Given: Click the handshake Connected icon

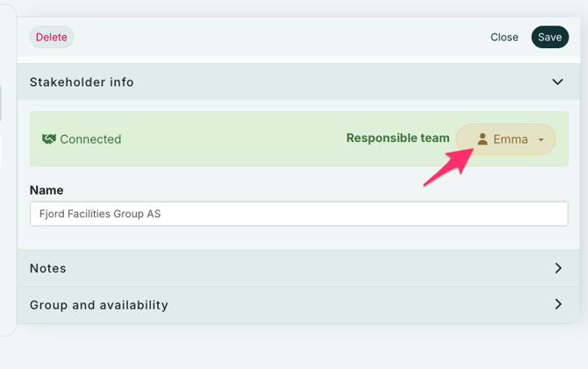Looking at the screenshot, I should [49, 139].
